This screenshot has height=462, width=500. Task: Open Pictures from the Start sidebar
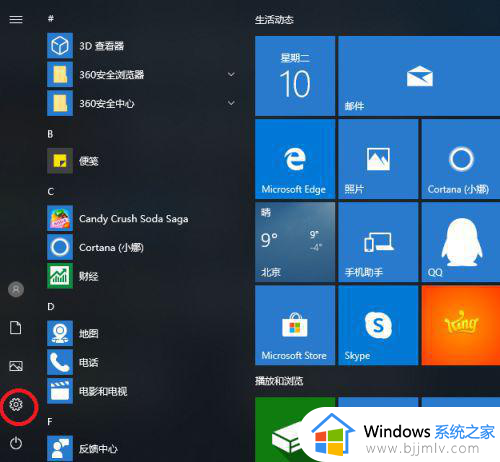coord(16,366)
